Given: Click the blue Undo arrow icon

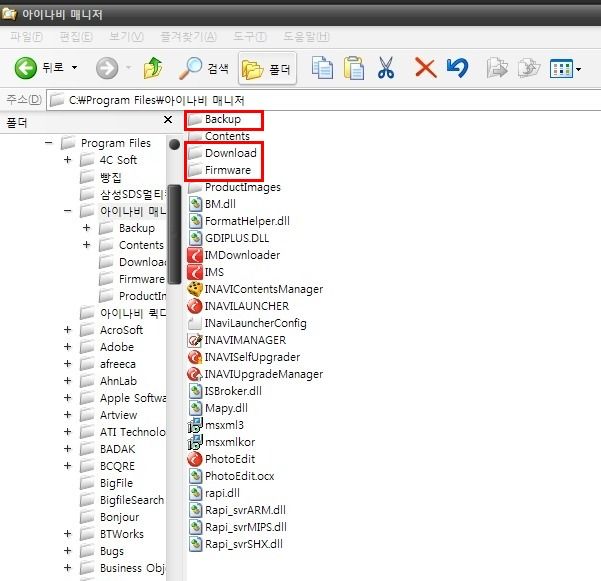Looking at the screenshot, I should coord(457,68).
